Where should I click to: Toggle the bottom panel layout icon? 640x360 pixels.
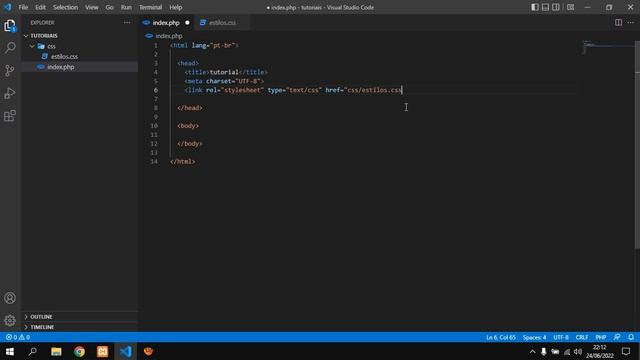[545, 7]
